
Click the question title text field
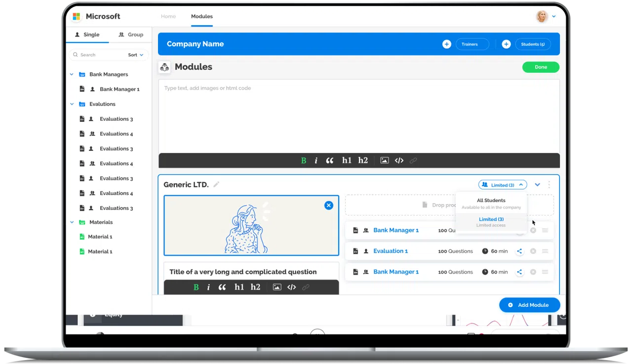[x=251, y=271]
